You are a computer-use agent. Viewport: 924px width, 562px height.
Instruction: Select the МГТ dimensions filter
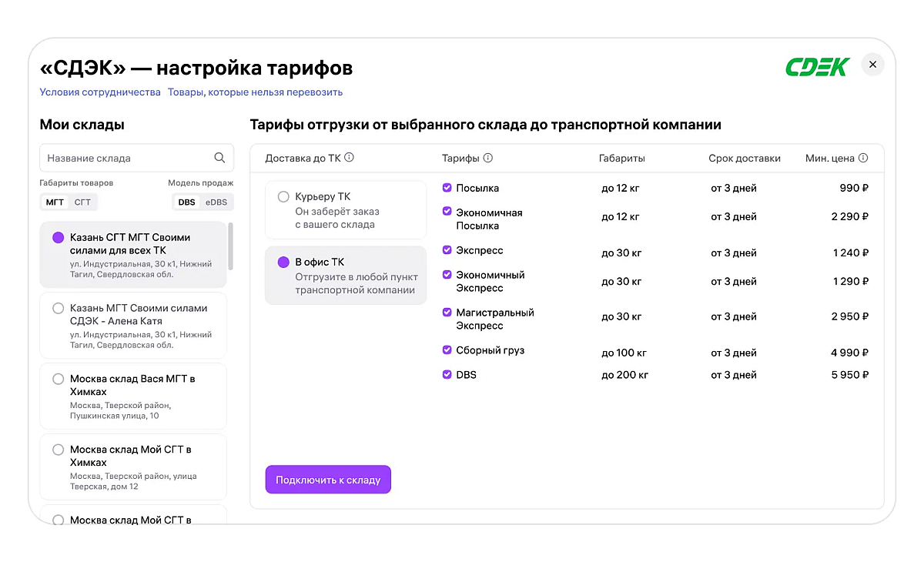point(55,202)
